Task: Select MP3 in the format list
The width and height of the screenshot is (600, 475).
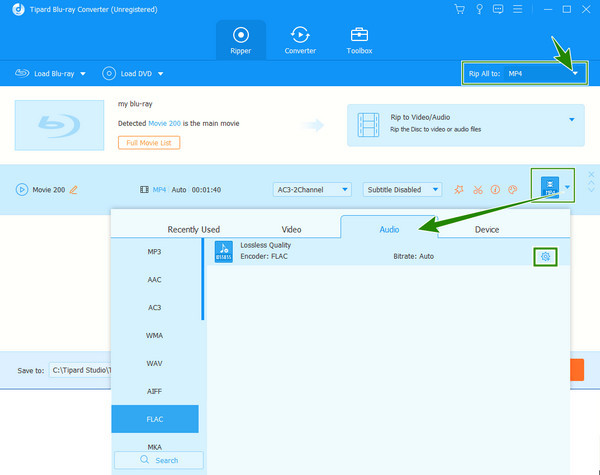Action: click(155, 251)
